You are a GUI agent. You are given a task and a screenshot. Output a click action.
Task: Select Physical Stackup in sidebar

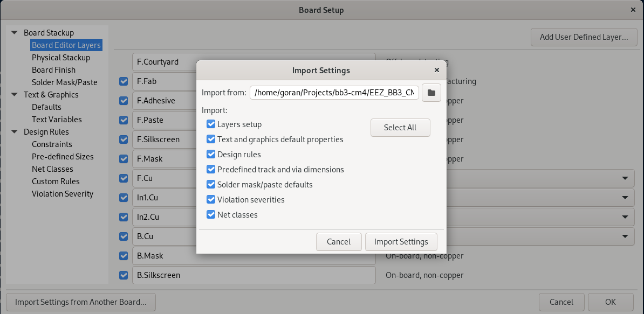pos(60,58)
